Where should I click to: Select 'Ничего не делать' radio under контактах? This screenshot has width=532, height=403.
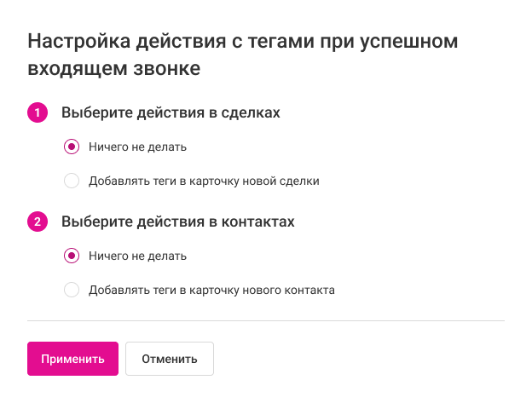pos(72,256)
